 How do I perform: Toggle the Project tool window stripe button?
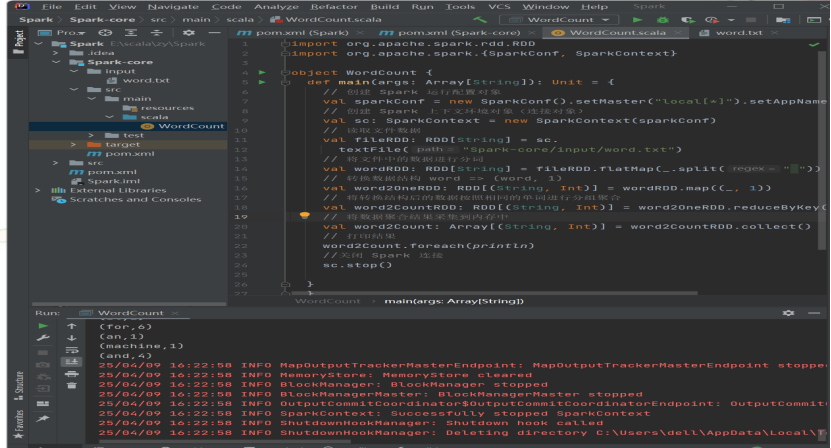19,41
